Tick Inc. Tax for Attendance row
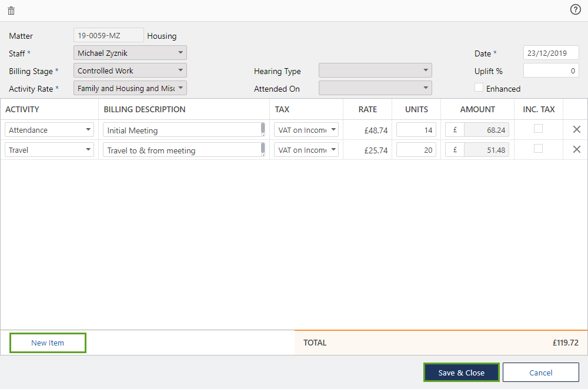 538,129
